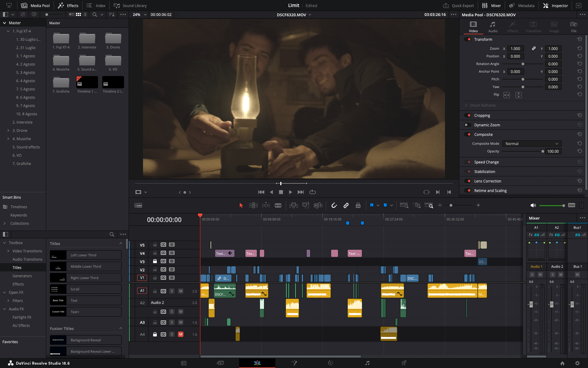Image resolution: width=588 pixels, height=368 pixels.
Task: Stop playback in the viewer
Action: (x=281, y=192)
